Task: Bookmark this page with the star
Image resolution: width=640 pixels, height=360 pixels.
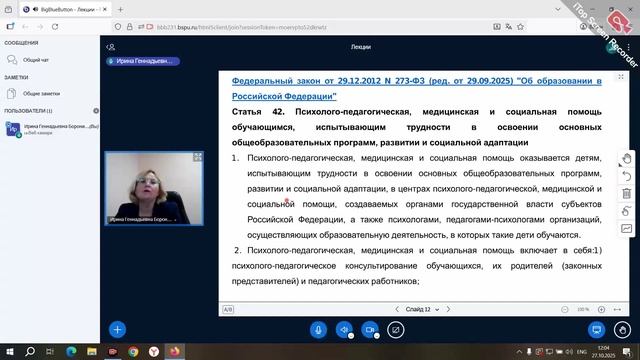Action: point(520,27)
